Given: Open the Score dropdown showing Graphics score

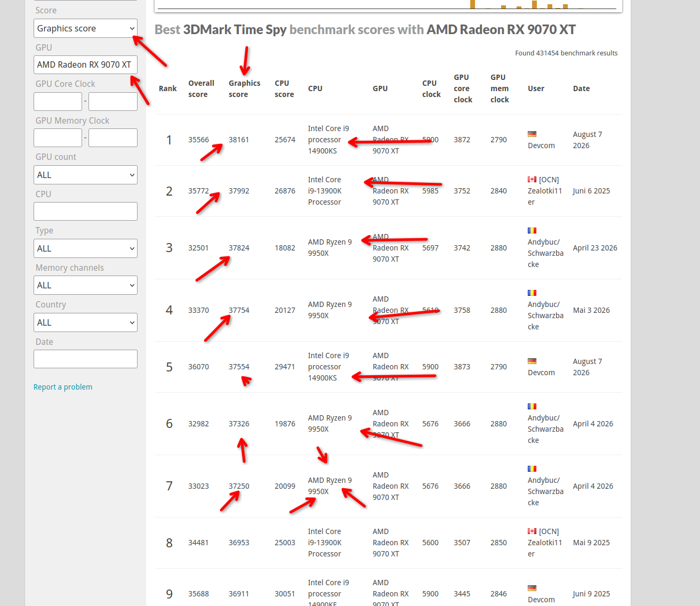Looking at the screenshot, I should tap(85, 28).
